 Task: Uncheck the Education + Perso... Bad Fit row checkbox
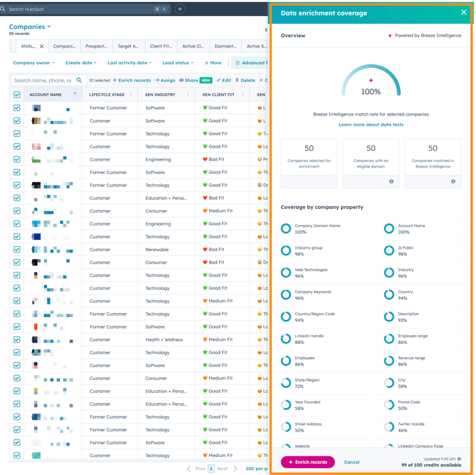(x=17, y=198)
